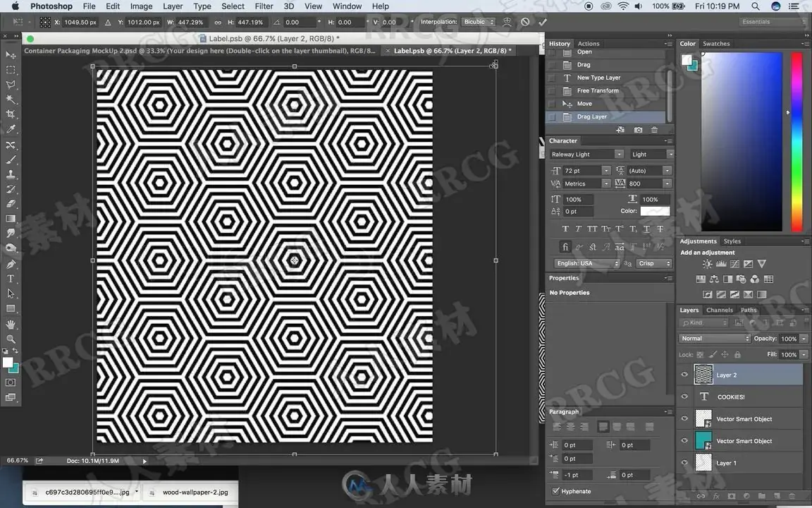Toggle the Hyphenate checkbox

tap(555, 491)
